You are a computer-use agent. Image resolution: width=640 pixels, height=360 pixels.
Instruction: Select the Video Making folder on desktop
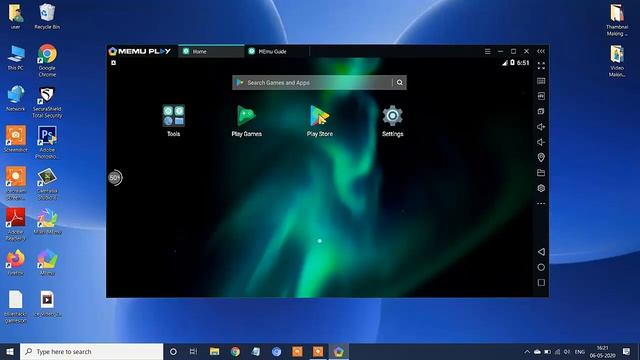617,61
